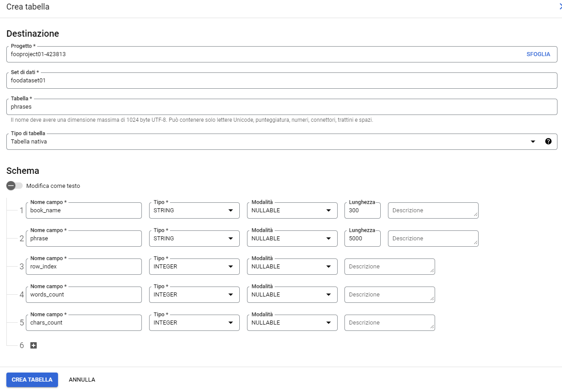562x392 pixels.
Task: Click Descrizione box for phrase row
Action: click(x=433, y=239)
